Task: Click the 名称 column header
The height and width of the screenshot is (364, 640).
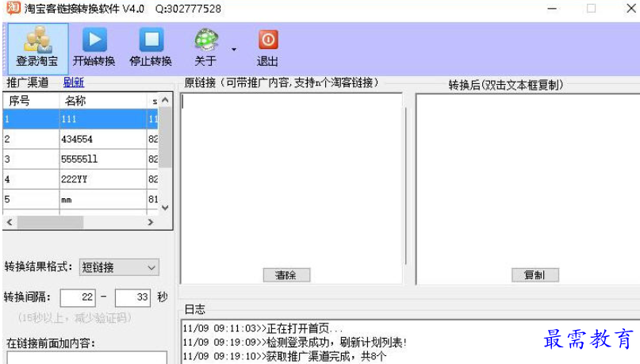Action: (x=103, y=101)
